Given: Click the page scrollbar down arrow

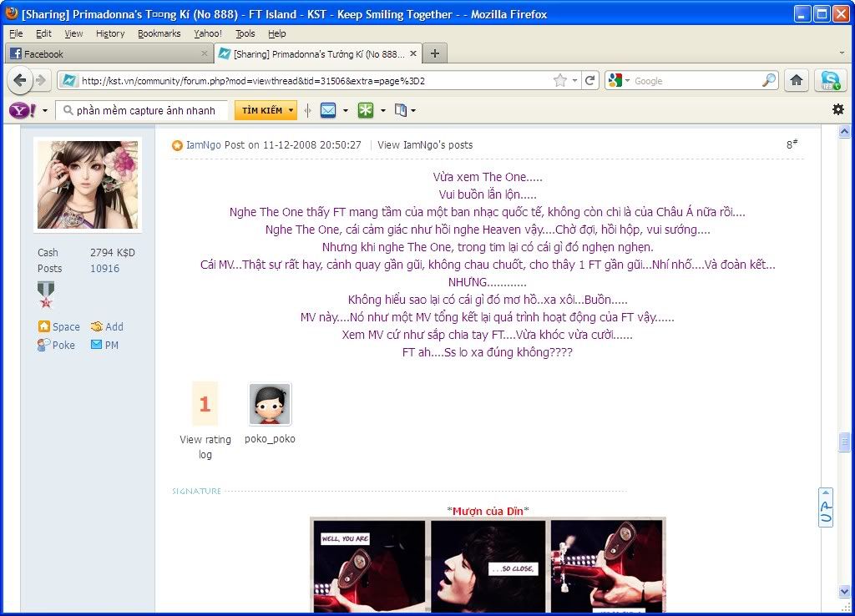Looking at the screenshot, I should click(x=844, y=591).
